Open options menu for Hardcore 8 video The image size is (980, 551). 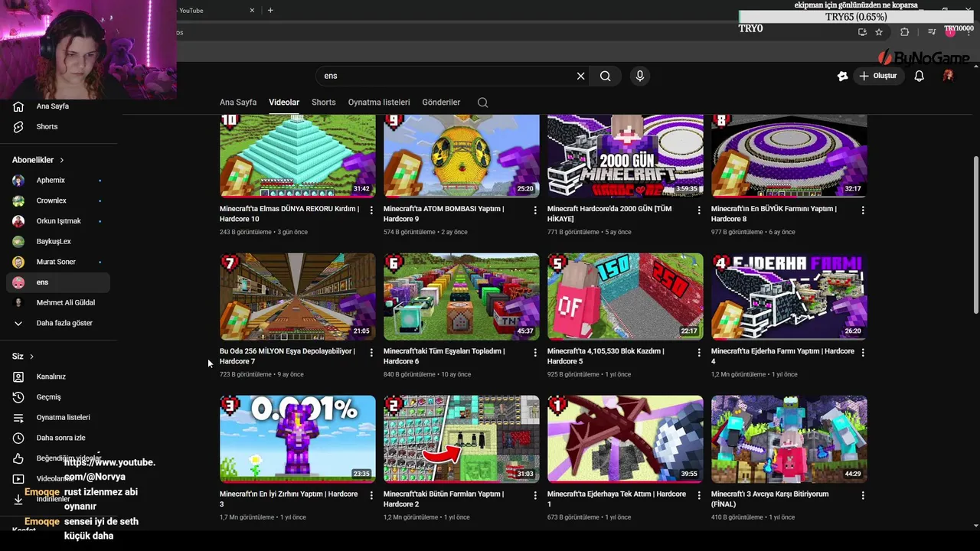pyautogui.click(x=863, y=210)
